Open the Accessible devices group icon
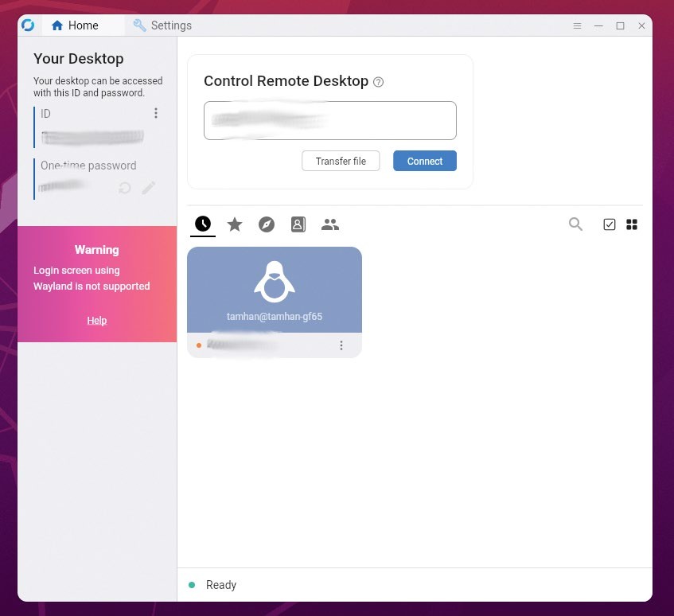The height and width of the screenshot is (616, 674). (x=330, y=224)
